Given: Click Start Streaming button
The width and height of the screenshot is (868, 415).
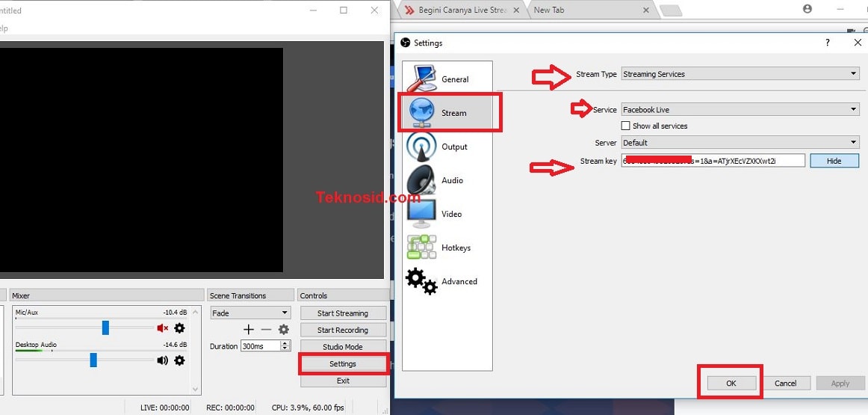Looking at the screenshot, I should (343, 313).
